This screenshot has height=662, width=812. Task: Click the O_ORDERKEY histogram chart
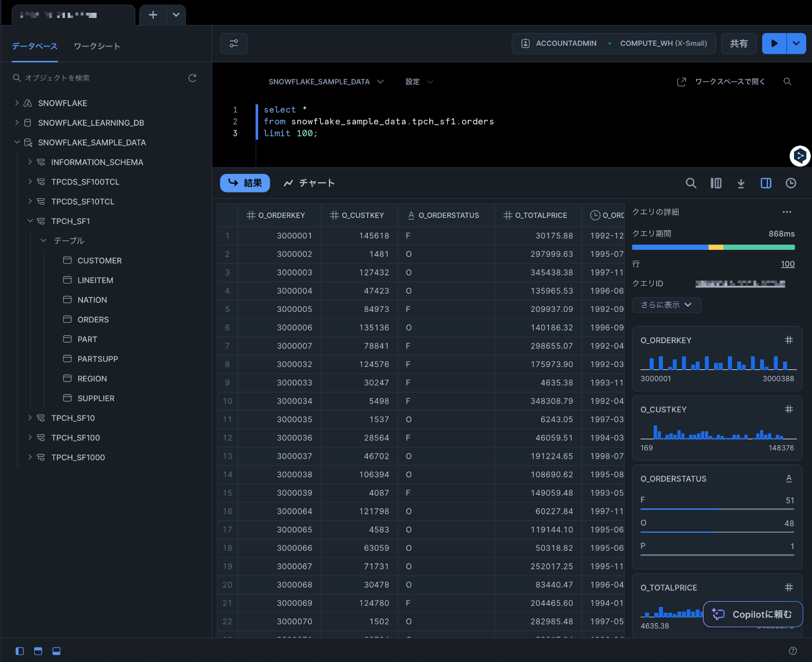718,363
